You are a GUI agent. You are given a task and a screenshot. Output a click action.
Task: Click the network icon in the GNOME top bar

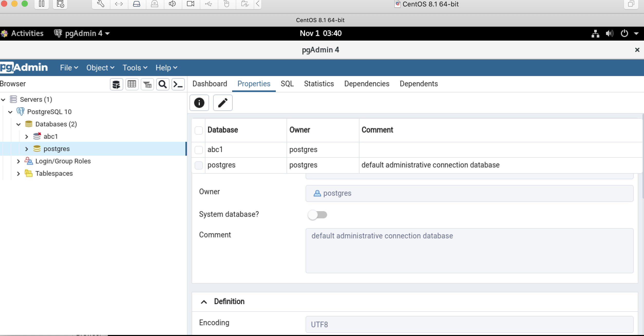(x=596, y=33)
